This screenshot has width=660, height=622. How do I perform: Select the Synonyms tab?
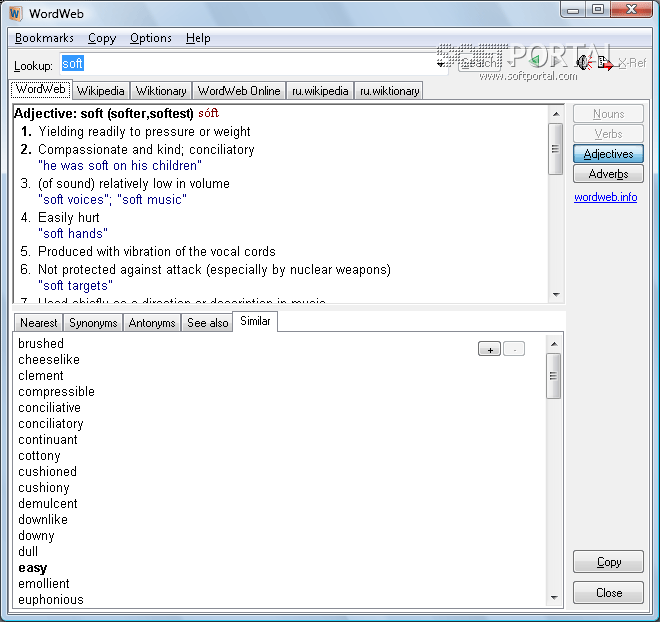93,323
